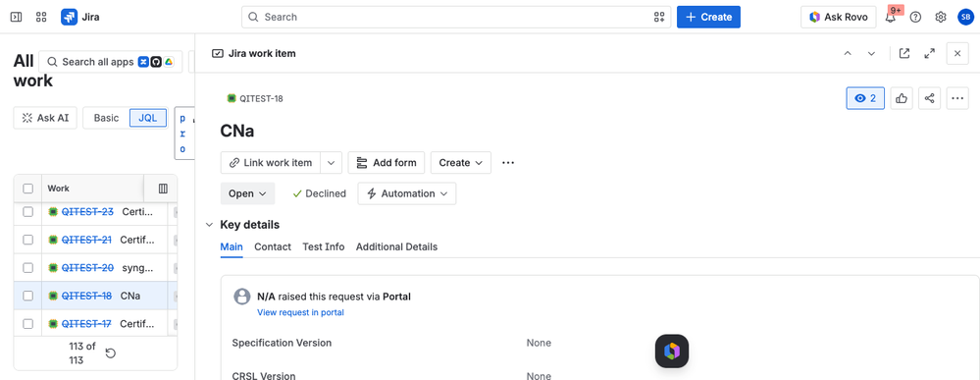Viewport: 980px width, 380px height.
Task: Click the top Search input field
Action: 456,17
